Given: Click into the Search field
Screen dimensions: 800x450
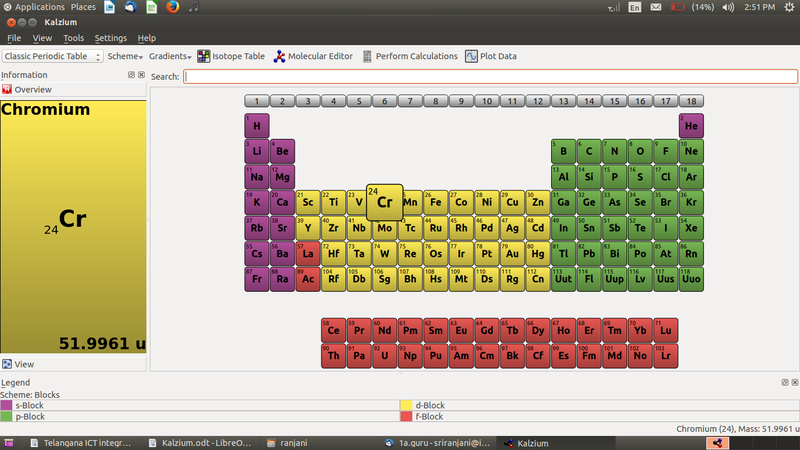Looking at the screenshot, I should coord(490,77).
